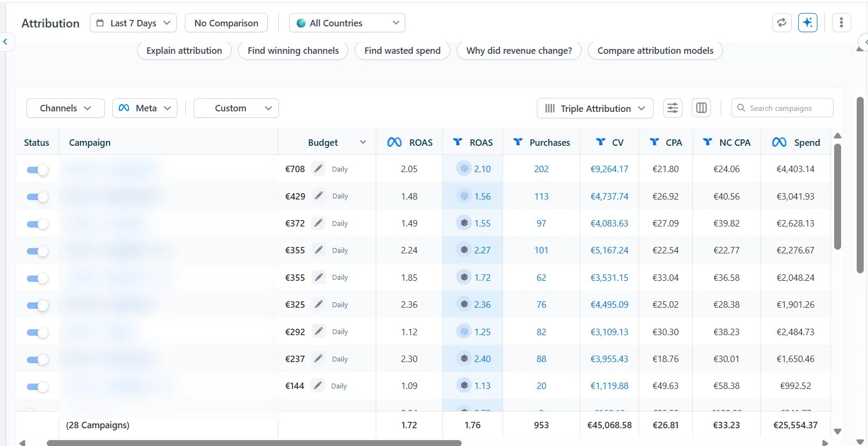Sort by the Budget column header
The image size is (868, 446).
(323, 143)
